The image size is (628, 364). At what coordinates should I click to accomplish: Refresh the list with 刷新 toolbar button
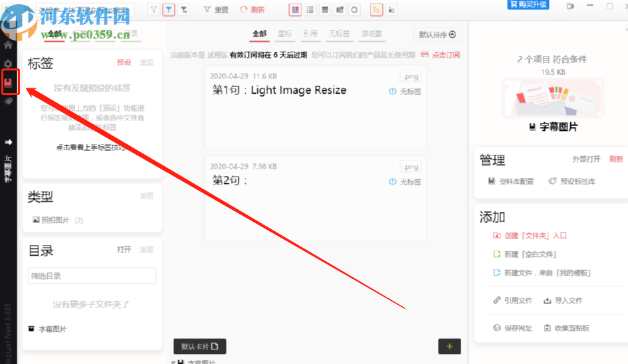(253, 9)
